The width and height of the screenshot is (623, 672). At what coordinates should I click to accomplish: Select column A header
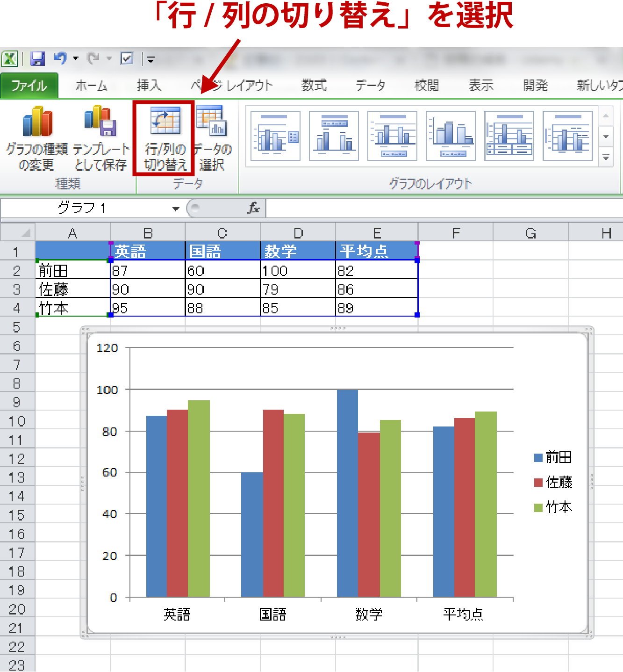coord(73,232)
